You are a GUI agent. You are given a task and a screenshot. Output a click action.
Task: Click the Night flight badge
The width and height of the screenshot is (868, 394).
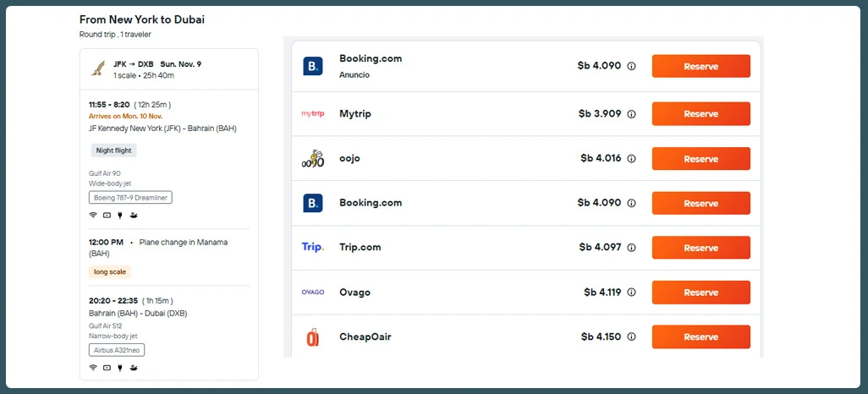(113, 150)
